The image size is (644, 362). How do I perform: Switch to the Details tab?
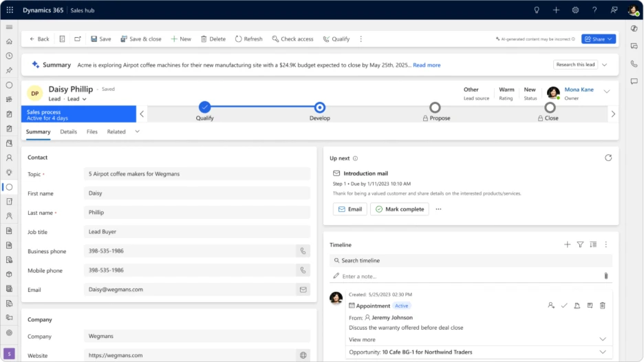point(68,131)
